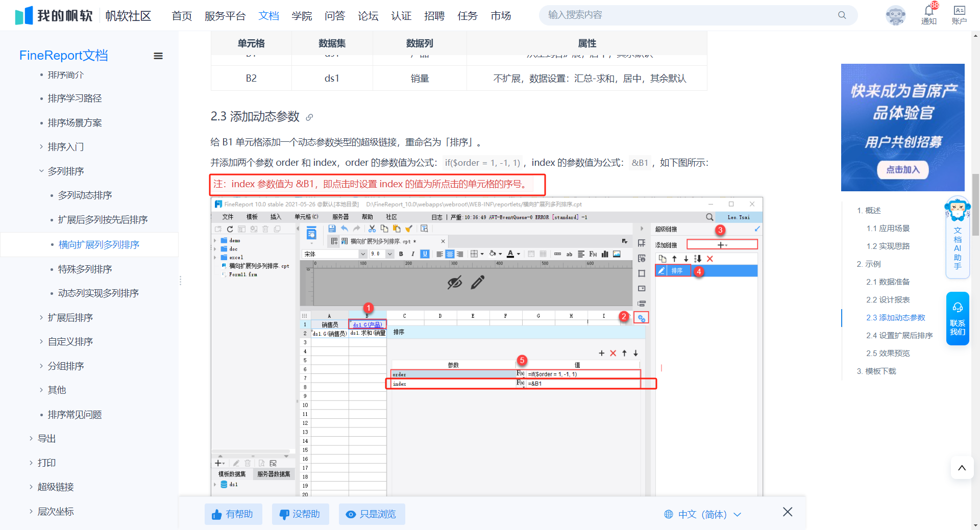Choose the 只是浏览 feedback option

click(372, 514)
